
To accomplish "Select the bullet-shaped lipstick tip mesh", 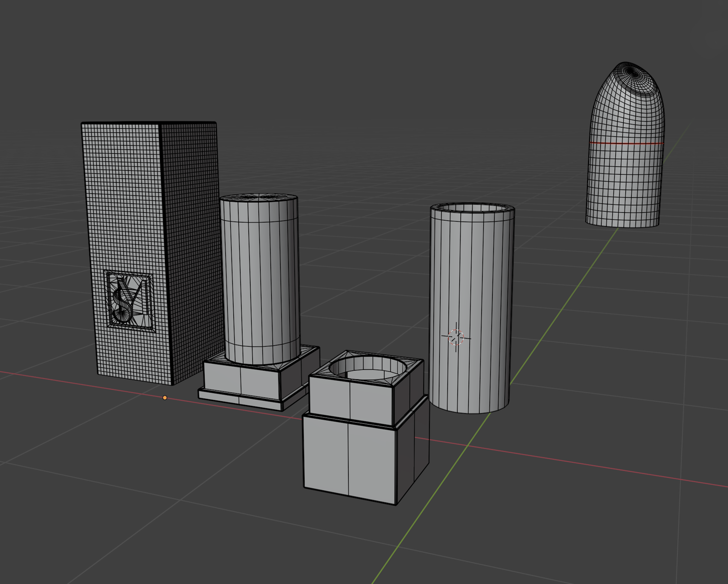I will [625, 144].
